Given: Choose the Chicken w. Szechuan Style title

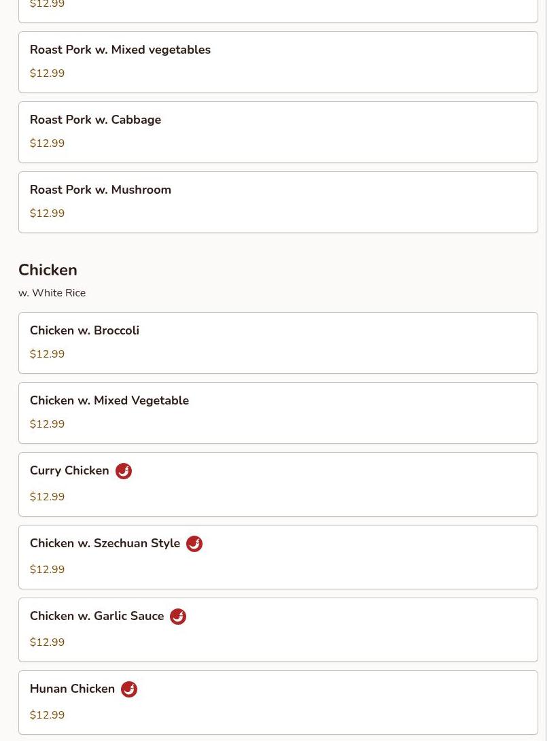Looking at the screenshot, I should point(105,543).
